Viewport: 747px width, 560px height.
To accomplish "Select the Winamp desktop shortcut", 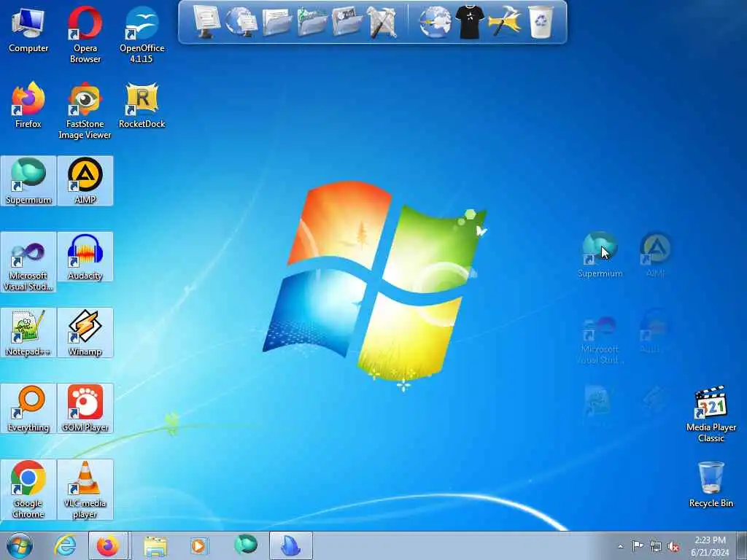I will [x=85, y=332].
